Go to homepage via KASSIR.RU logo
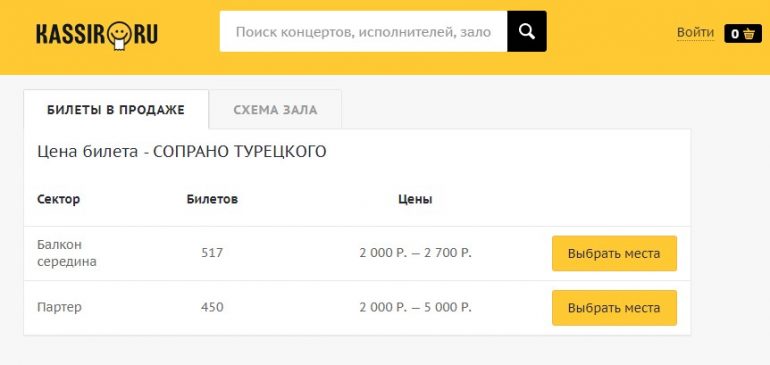 [x=97, y=35]
